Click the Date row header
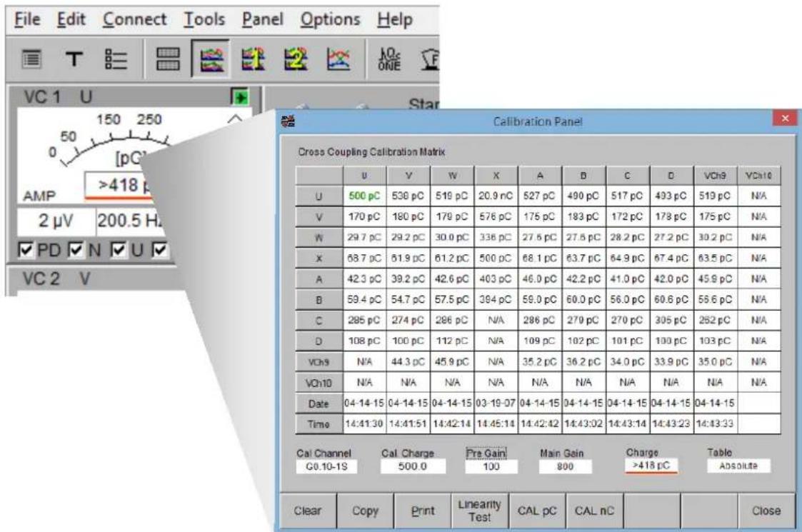Image resolution: width=802 pixels, height=532 pixels. click(319, 403)
